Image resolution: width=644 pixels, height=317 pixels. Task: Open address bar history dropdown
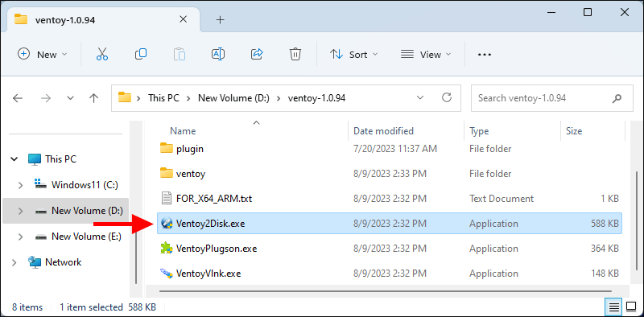[x=420, y=97]
